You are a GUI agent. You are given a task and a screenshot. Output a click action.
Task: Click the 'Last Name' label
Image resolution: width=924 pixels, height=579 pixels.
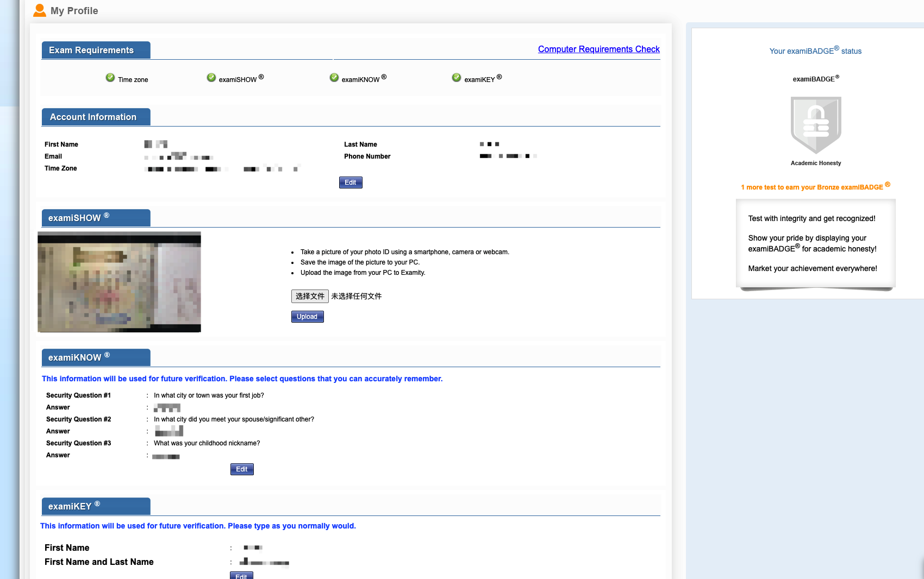click(360, 144)
